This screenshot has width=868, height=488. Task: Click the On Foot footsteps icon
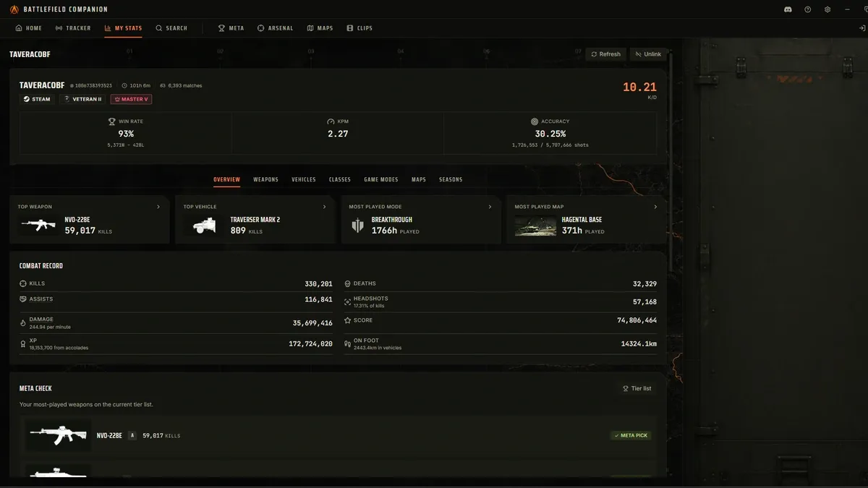[x=347, y=344]
